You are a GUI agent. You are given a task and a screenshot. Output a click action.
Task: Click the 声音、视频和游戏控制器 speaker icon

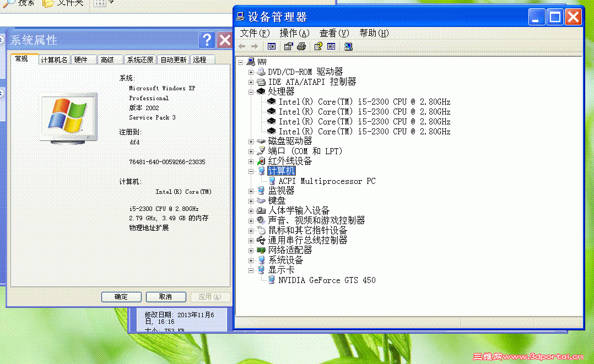point(261,220)
